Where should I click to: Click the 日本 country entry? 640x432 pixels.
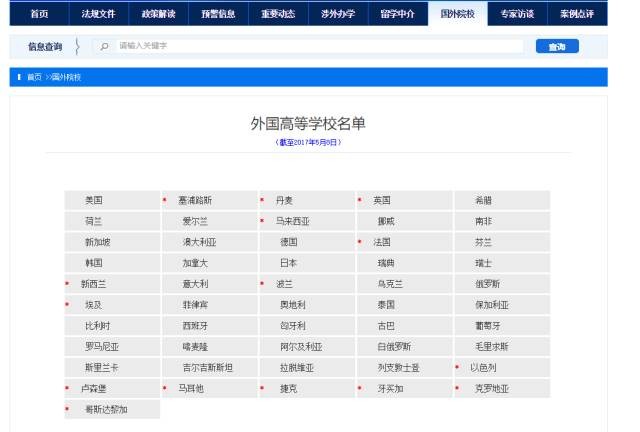point(288,263)
